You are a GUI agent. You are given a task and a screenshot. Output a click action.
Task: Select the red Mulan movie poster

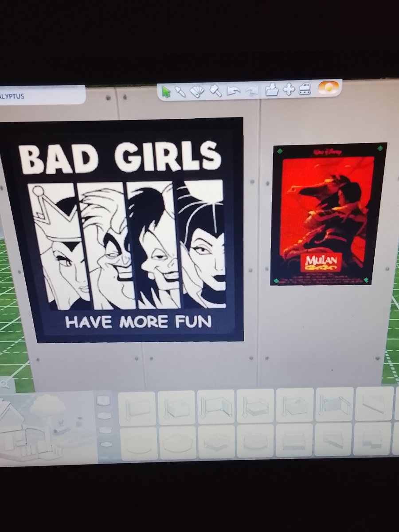tap(329, 214)
